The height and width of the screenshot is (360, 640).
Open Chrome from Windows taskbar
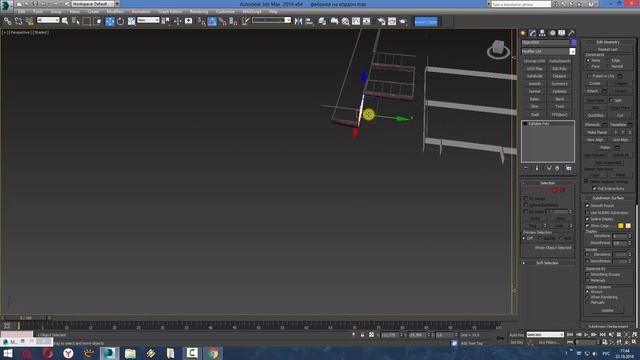213,353
